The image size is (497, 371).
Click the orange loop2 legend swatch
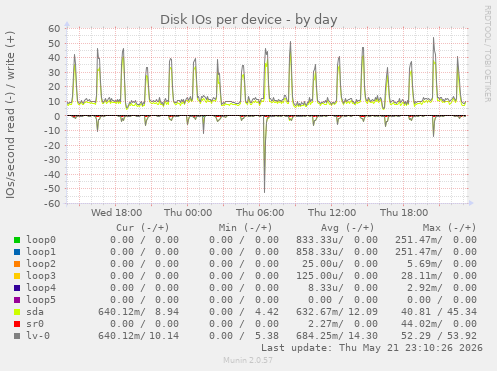(17, 264)
